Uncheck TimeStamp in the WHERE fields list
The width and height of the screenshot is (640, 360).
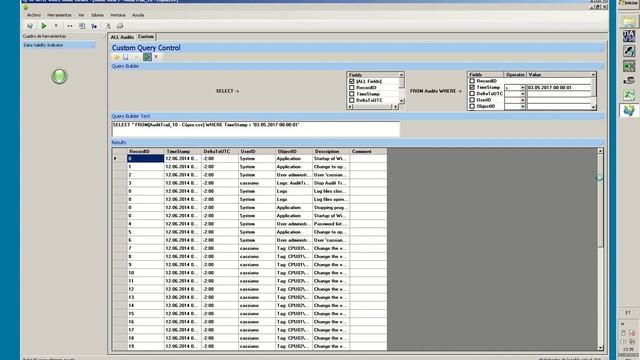[472, 87]
